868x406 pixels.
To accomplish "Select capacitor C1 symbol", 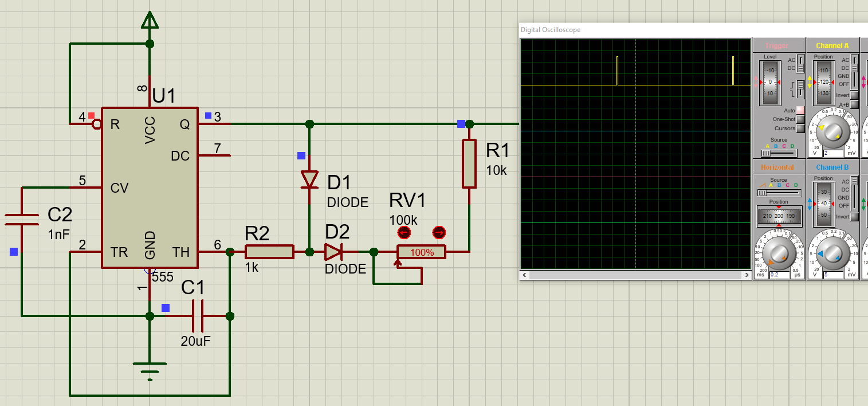I will 198,316.
